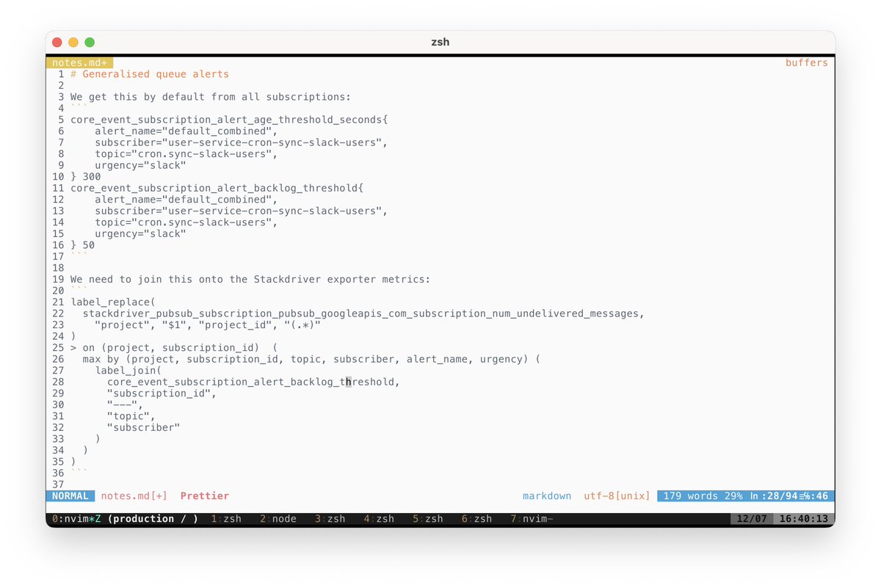
Task: Close the zsh terminal window
Action: click(57, 43)
